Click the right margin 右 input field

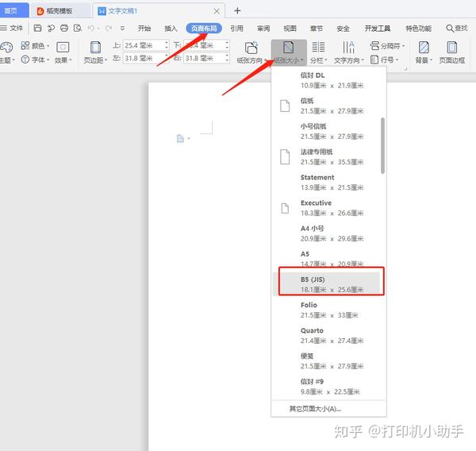click(205, 58)
